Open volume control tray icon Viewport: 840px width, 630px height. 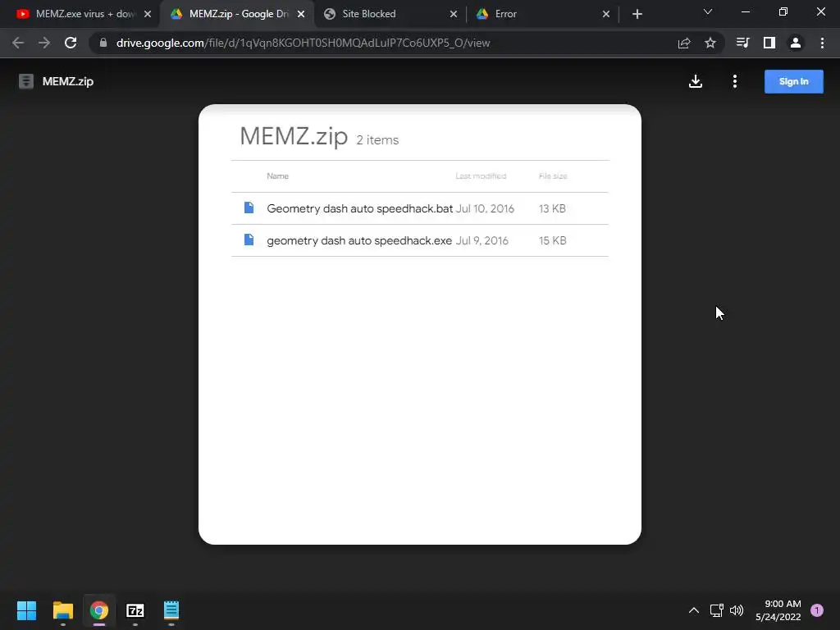[737, 610]
